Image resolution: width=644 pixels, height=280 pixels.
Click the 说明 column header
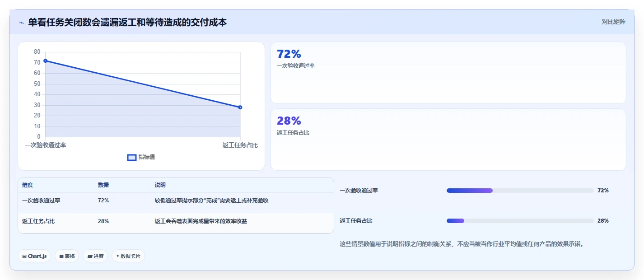[160, 185]
